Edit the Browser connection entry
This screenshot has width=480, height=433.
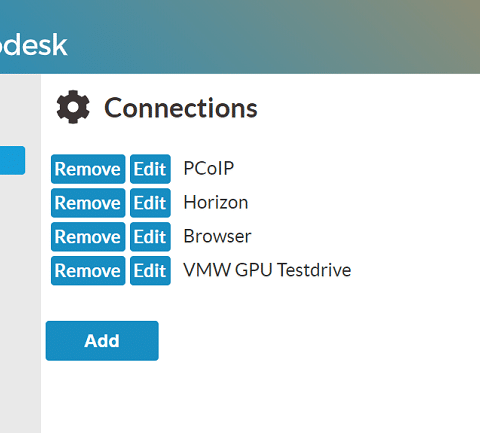(150, 237)
